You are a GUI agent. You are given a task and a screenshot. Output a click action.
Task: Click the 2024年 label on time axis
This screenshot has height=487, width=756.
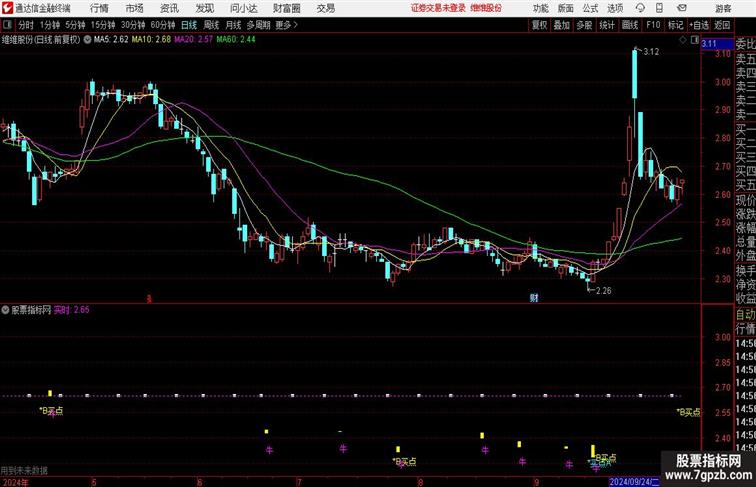(x=15, y=482)
